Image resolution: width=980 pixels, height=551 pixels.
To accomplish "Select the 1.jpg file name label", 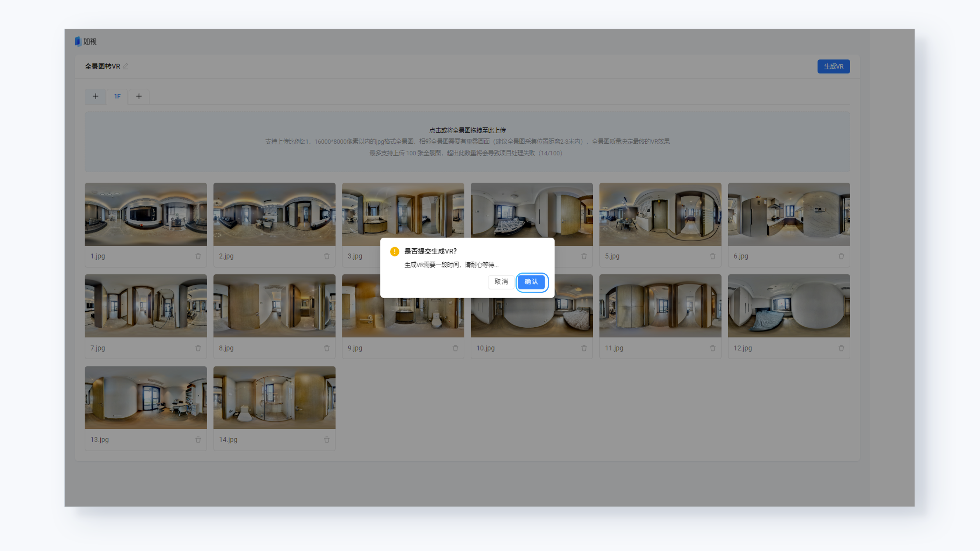I will (98, 256).
